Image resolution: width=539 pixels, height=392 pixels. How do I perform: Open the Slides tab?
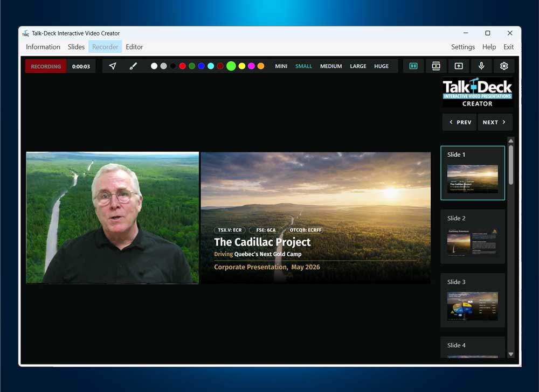click(x=76, y=47)
